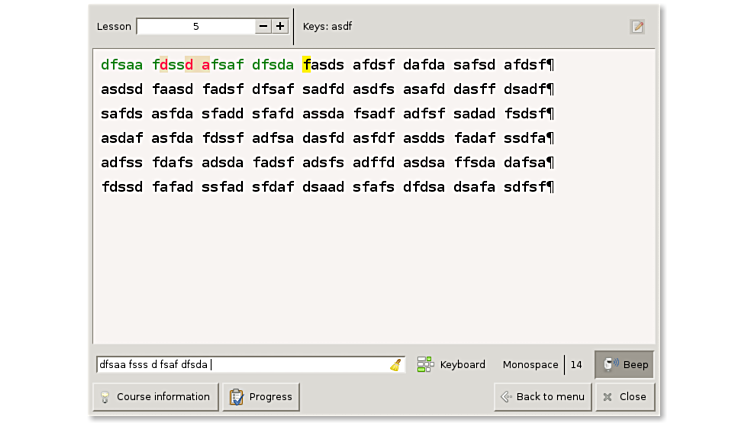The width and height of the screenshot is (752, 423).
Task: Click the word 'asdsd' starting the second line
Action: [121, 90]
